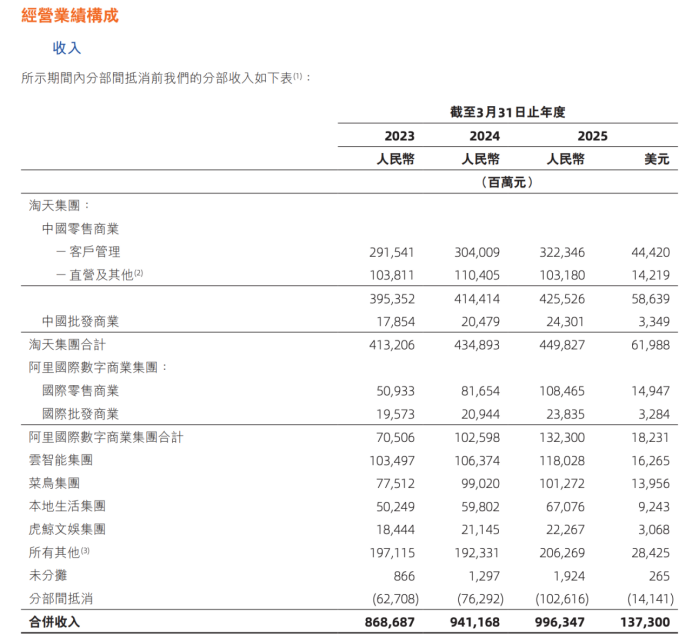Open footnote (1) after the intro sentence
Image resolution: width=693 pixels, height=641 pixels.
[x=298, y=76]
